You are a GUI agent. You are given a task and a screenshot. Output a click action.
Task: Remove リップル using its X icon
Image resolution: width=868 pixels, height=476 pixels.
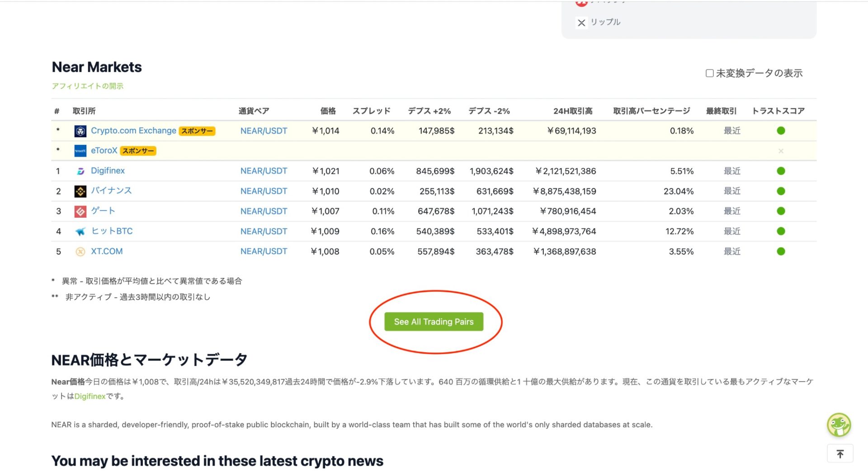coord(581,22)
